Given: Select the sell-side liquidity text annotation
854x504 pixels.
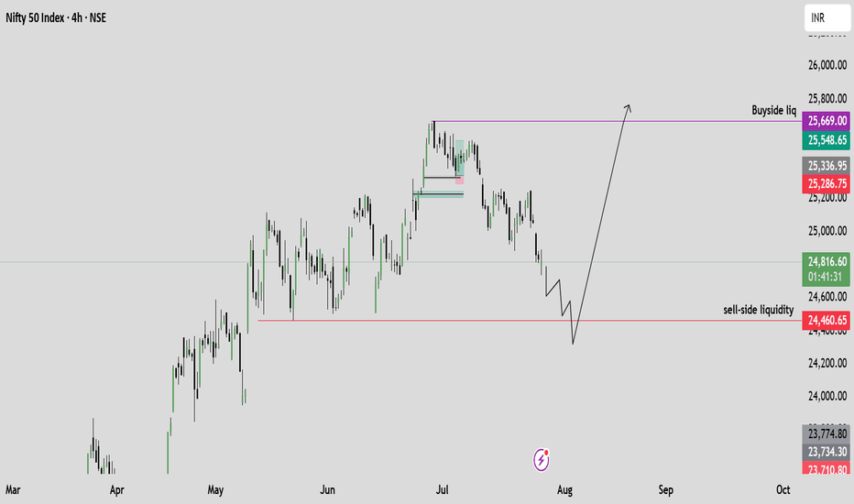Looking at the screenshot, I should (758, 310).
